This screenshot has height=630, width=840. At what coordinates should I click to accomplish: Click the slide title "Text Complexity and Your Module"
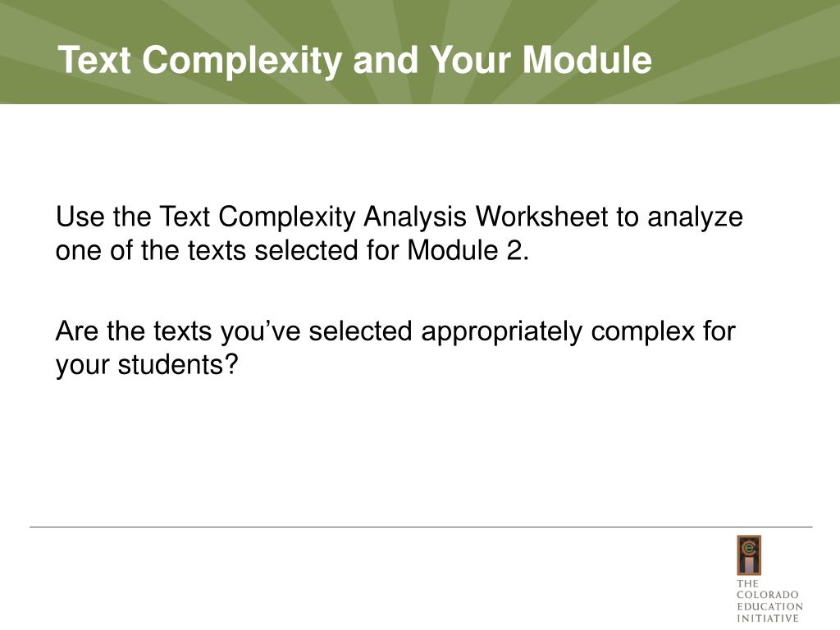click(x=354, y=60)
